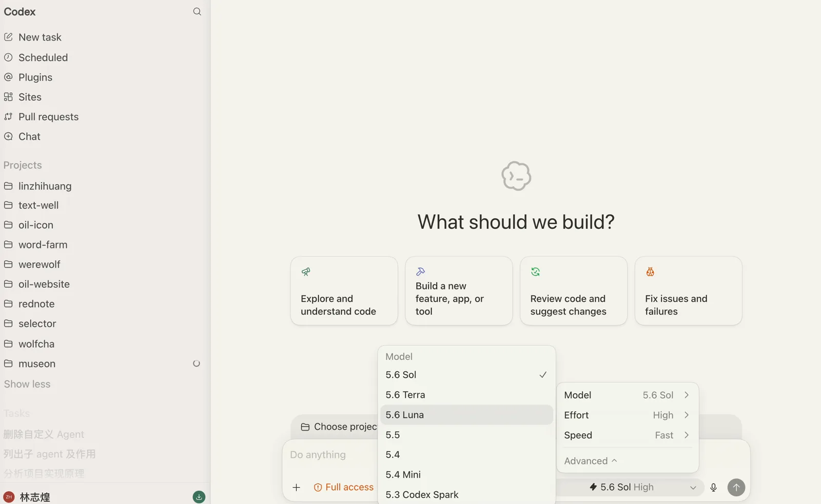The height and width of the screenshot is (504, 821).
Task: Click the Scheduled clock icon
Action: pyautogui.click(x=8, y=57)
